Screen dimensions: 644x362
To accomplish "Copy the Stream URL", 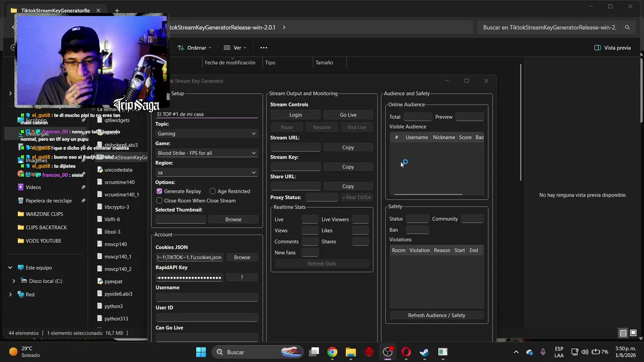I will coord(348,147).
